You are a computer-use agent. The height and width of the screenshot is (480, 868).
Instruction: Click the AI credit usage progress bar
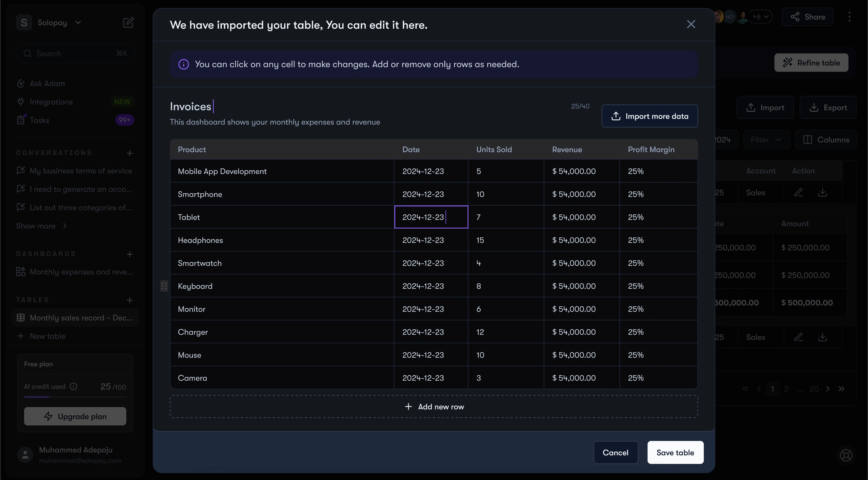[x=75, y=397]
